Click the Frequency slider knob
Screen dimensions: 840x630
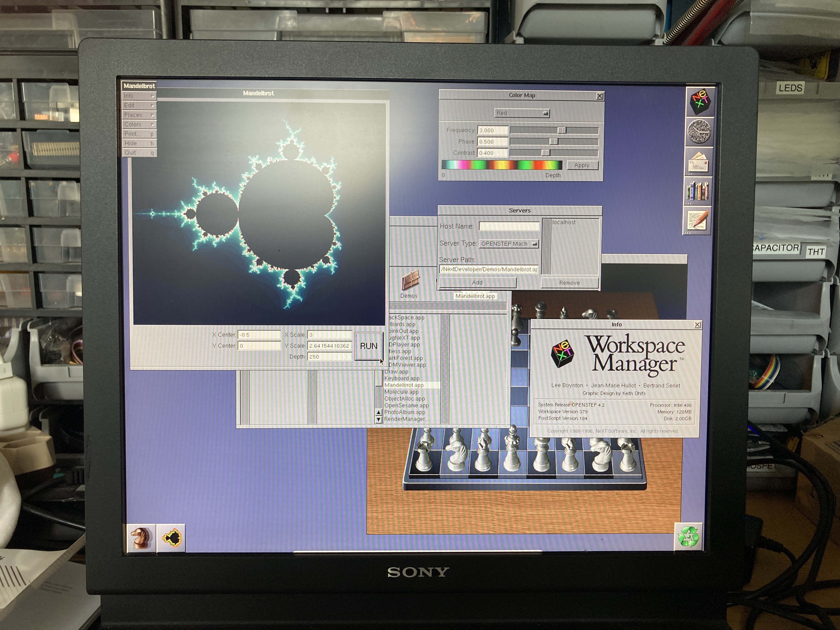[562, 130]
